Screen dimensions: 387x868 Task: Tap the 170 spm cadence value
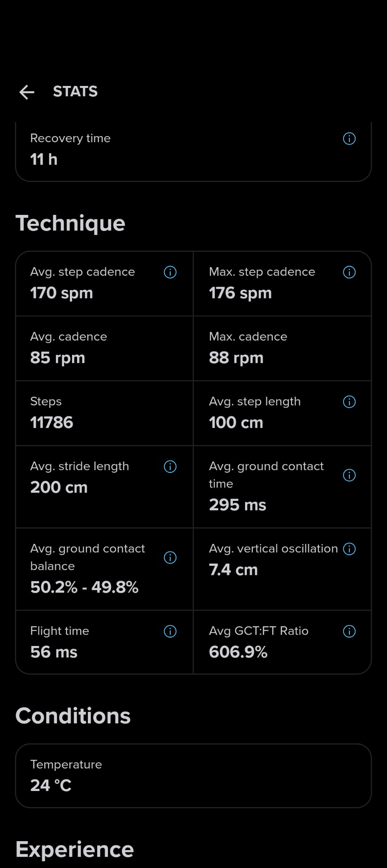62,293
